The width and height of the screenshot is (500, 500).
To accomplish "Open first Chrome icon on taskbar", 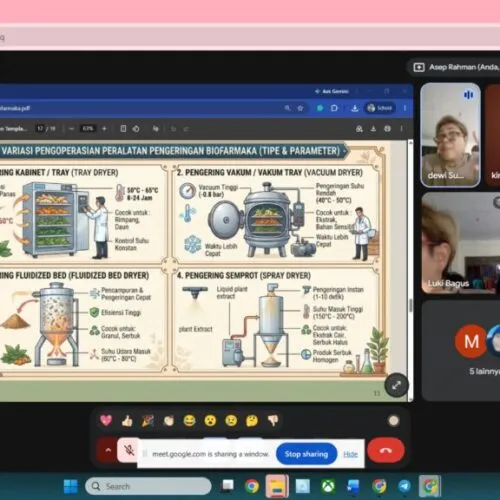I will point(252,486).
